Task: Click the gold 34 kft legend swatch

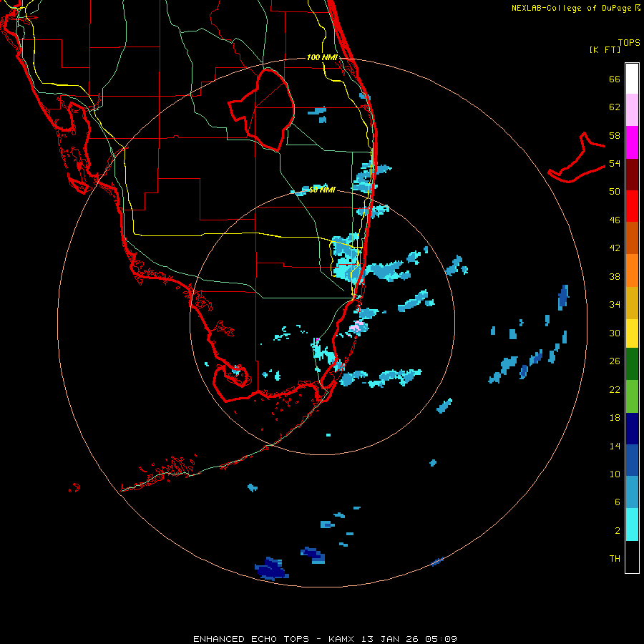Action: click(x=632, y=302)
